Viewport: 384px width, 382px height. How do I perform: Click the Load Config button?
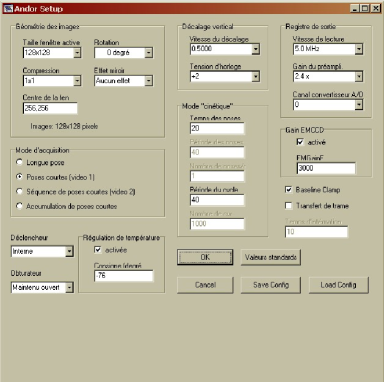[x=339, y=285]
